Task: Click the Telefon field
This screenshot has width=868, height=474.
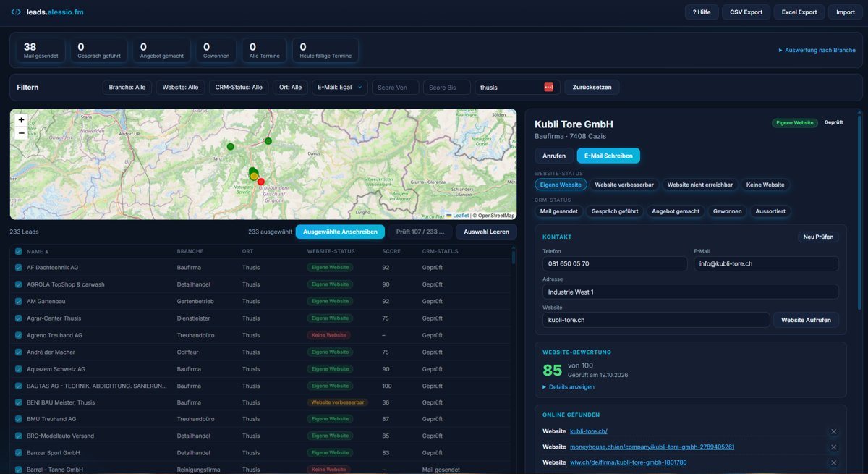Action: 615,264
